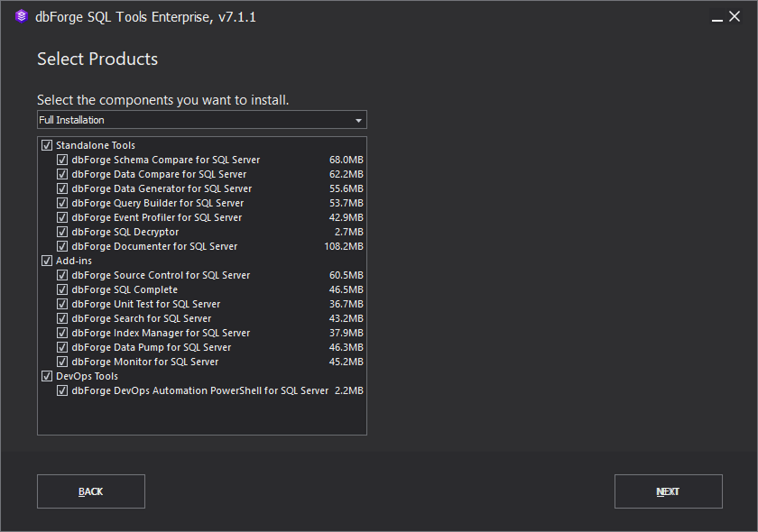This screenshot has height=532, width=758.
Task: Toggle dbForge Search for SQL Server checkbox
Action: tap(62, 319)
